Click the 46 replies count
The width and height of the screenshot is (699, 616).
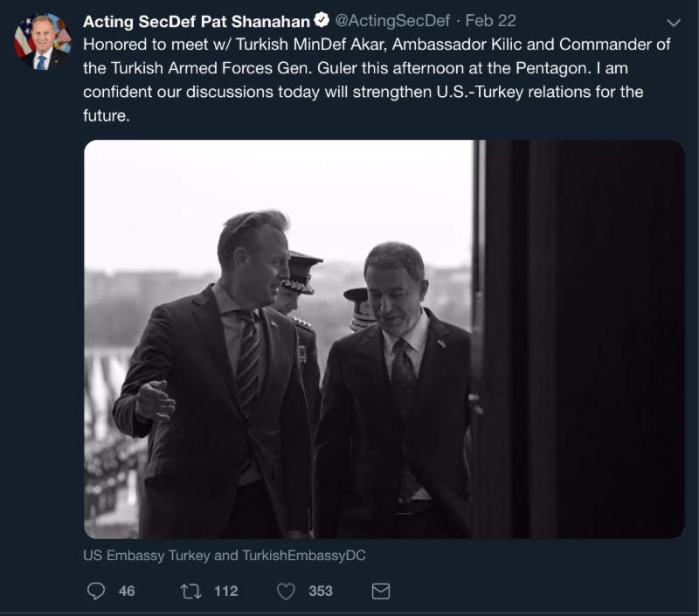[127, 592]
